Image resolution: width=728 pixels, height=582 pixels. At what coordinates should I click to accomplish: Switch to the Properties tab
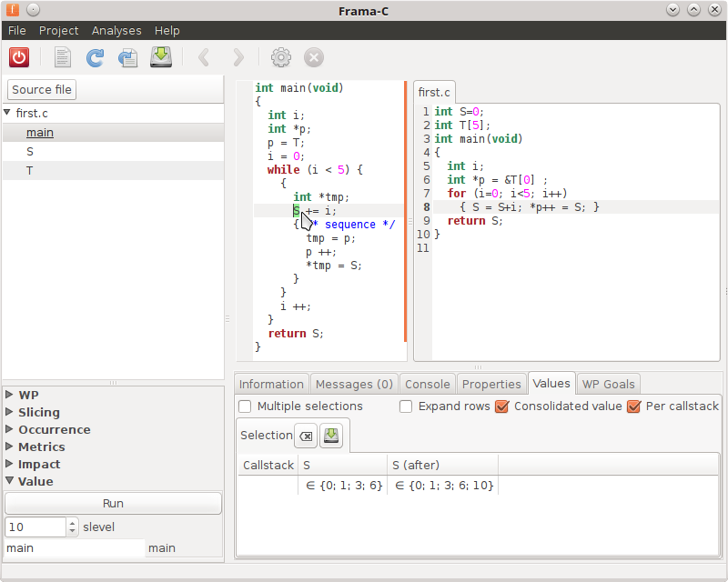[x=491, y=385]
